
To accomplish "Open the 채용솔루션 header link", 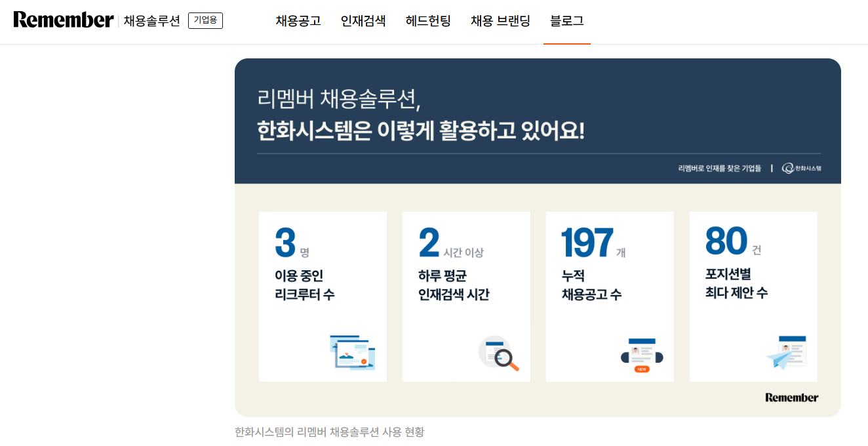I will 151,21.
